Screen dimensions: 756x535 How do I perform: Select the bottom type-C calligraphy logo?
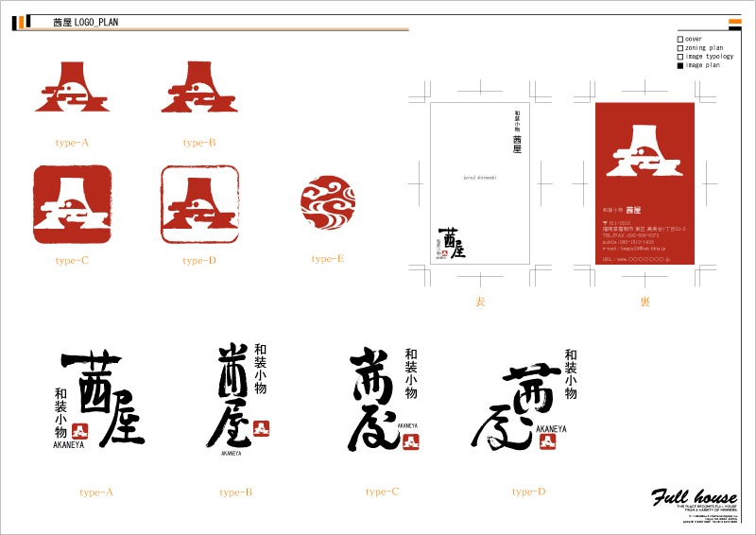[x=384, y=397]
